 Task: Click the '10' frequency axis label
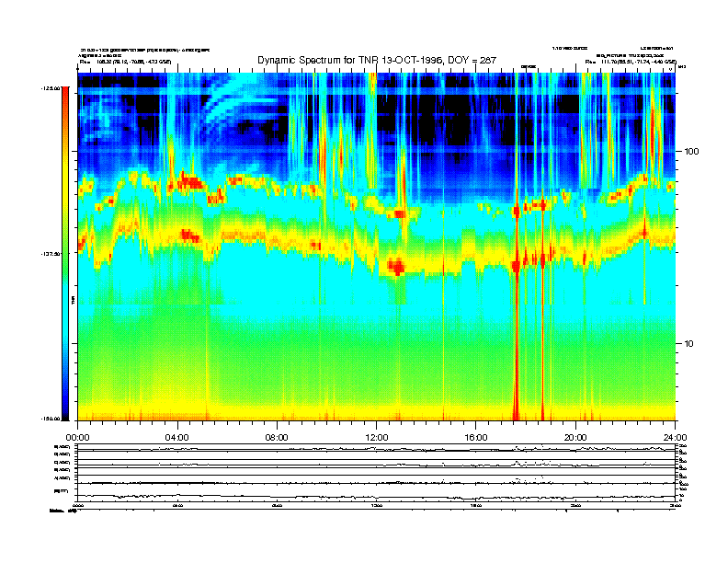pyautogui.click(x=689, y=344)
